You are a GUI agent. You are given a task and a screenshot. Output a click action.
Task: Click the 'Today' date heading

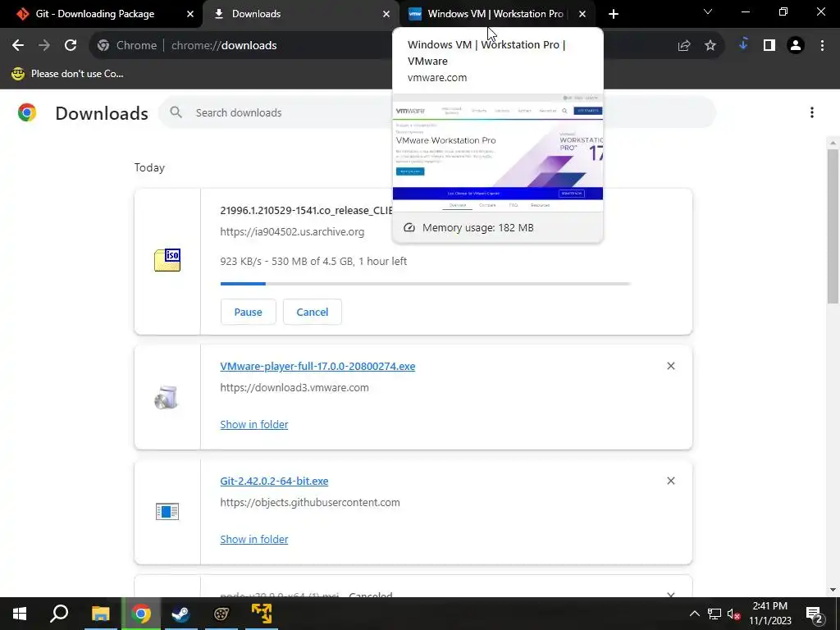tap(149, 167)
